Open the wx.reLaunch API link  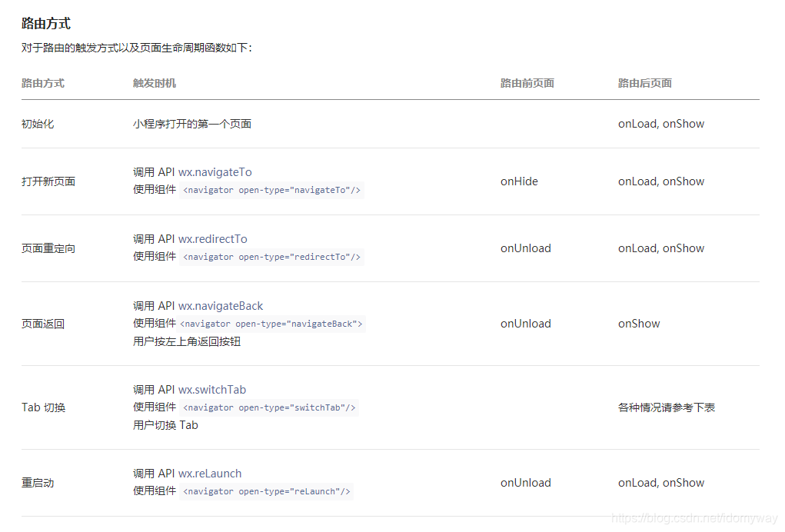click(x=210, y=474)
